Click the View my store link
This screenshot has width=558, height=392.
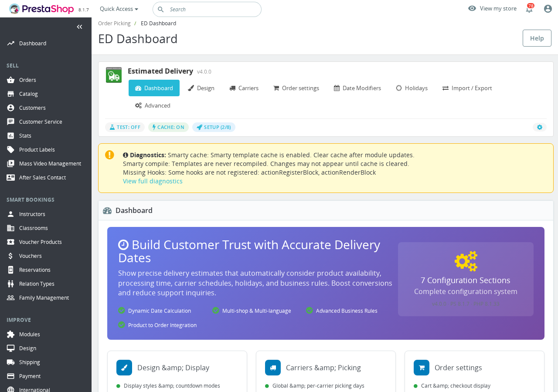[498, 8]
